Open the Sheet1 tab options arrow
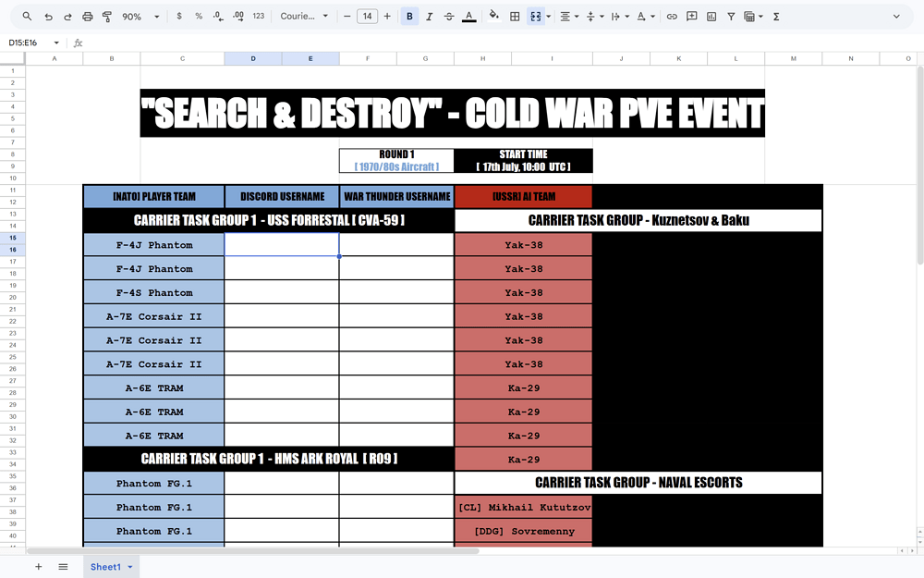The width and height of the screenshot is (924, 578). coord(130,567)
